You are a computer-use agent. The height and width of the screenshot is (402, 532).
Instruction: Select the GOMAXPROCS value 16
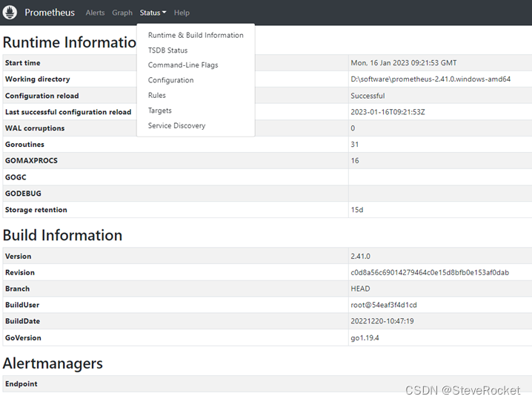click(x=355, y=161)
